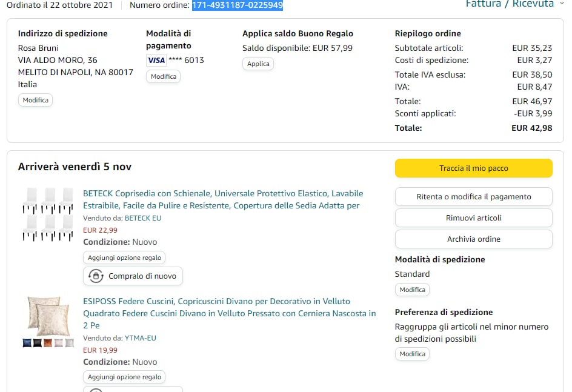Change Standard shipping method via Modifica

click(412, 290)
